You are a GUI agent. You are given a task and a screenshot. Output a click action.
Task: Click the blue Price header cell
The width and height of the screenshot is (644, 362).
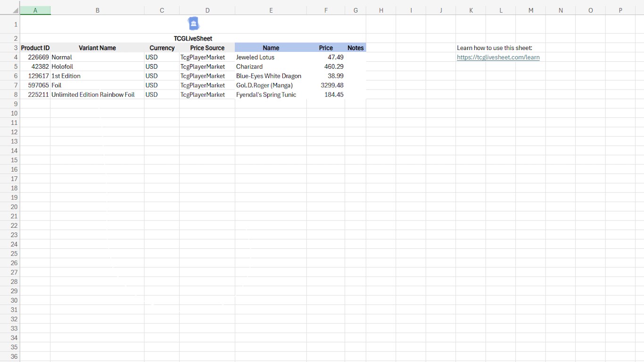click(x=326, y=48)
